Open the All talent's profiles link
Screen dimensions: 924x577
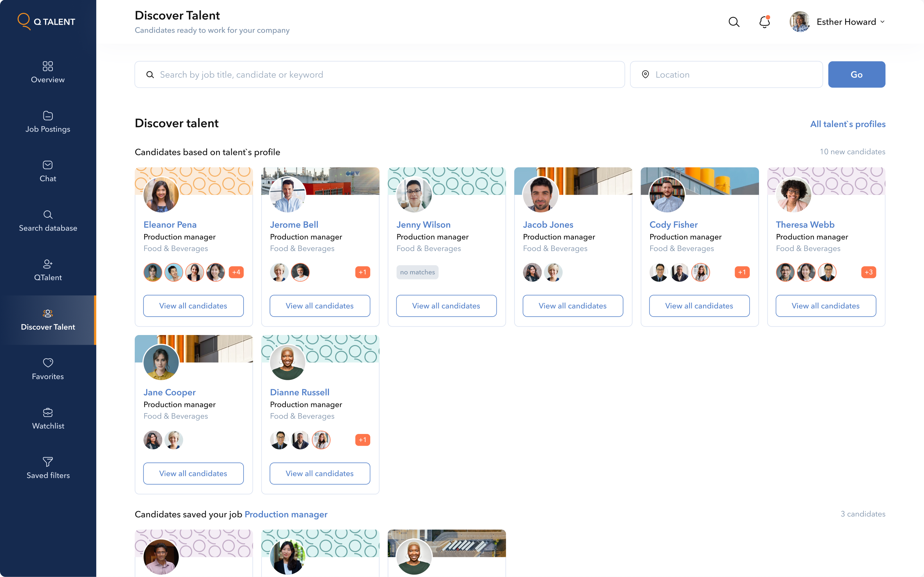click(x=847, y=124)
